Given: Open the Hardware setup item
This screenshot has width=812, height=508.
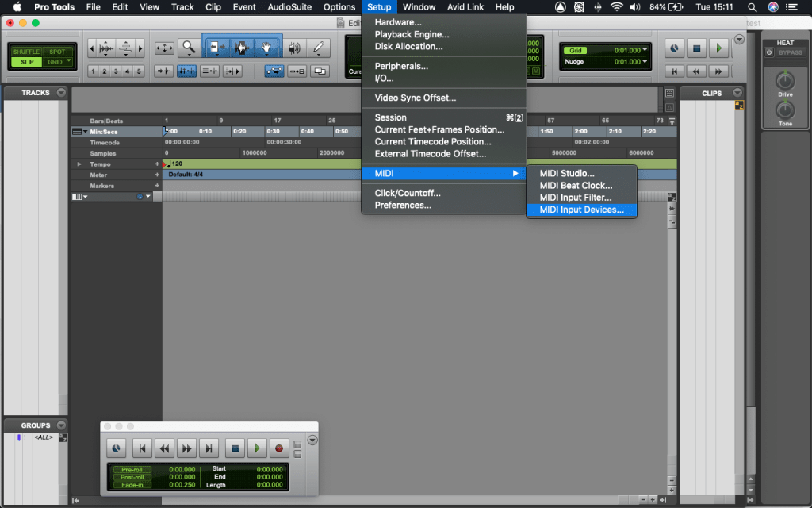Looking at the screenshot, I should tap(444, 22).
